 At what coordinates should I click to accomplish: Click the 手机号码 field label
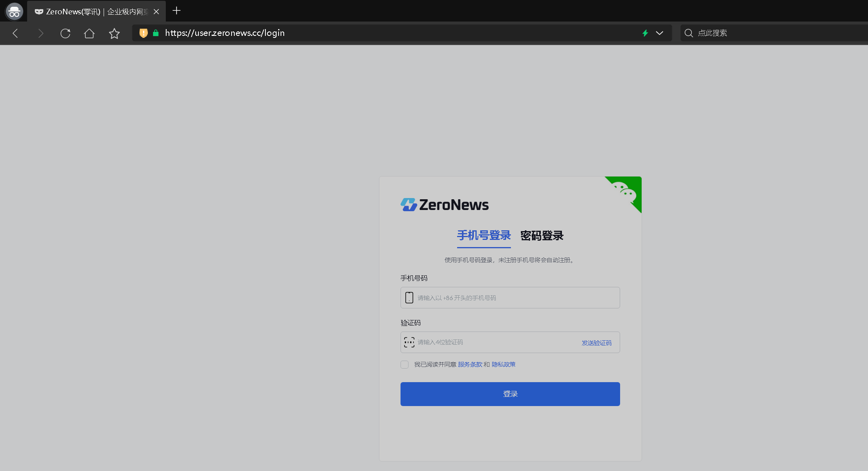(414, 278)
